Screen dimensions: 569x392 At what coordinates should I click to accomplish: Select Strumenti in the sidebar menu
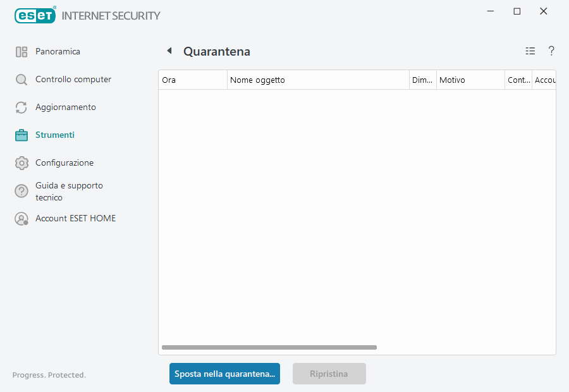coord(55,135)
